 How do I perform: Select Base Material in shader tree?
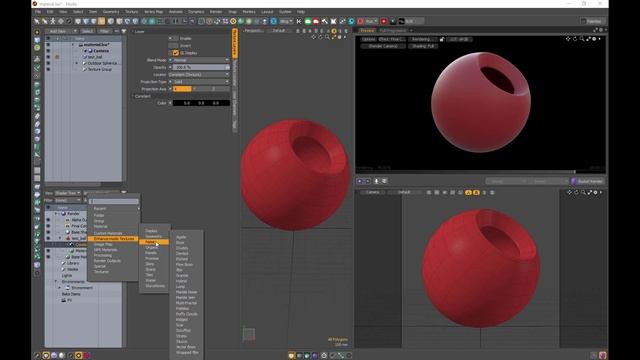[79, 257]
